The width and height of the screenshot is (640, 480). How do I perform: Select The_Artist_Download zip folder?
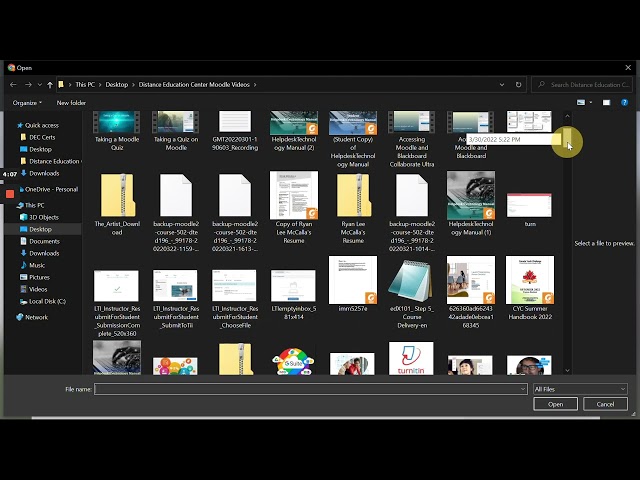tap(117, 204)
